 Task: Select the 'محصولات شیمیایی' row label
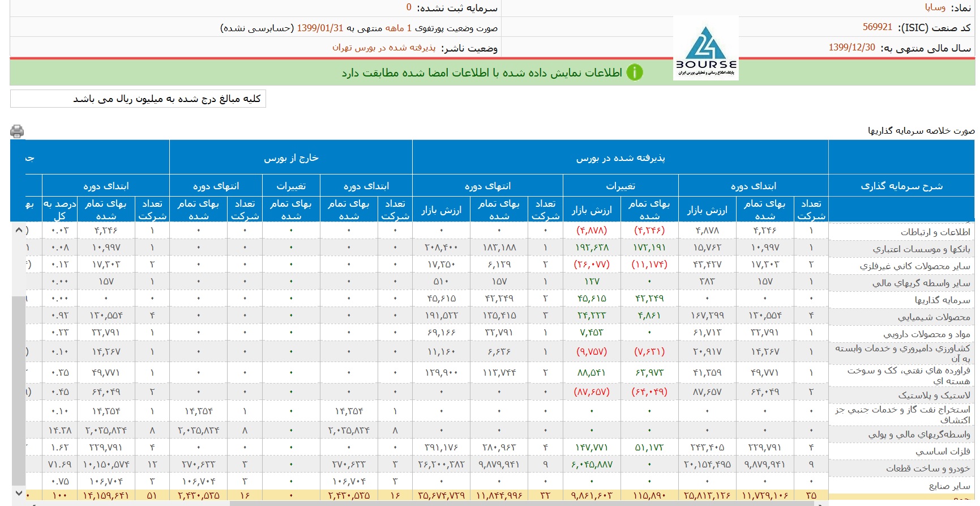(934, 317)
